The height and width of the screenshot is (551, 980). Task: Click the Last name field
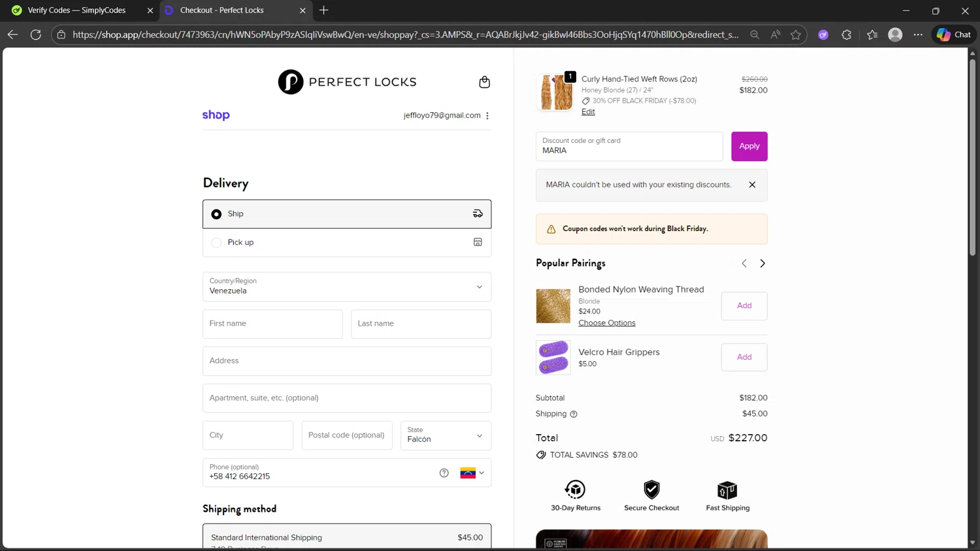[x=421, y=324]
